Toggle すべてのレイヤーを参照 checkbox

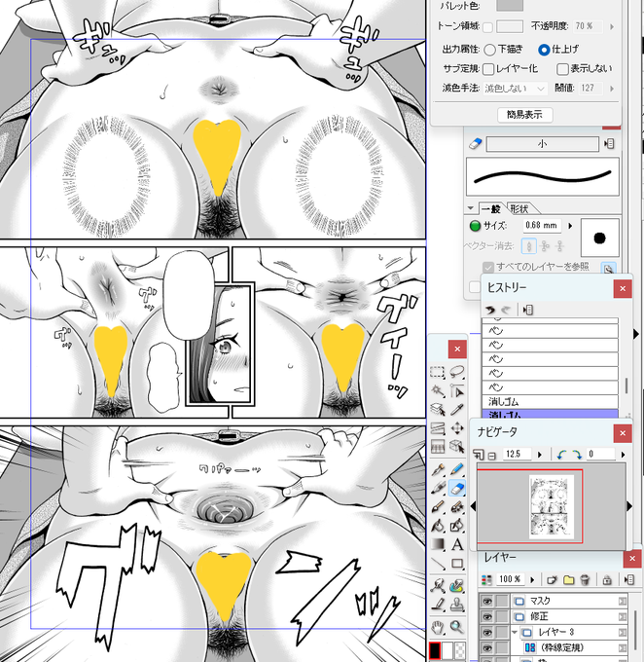point(488,267)
